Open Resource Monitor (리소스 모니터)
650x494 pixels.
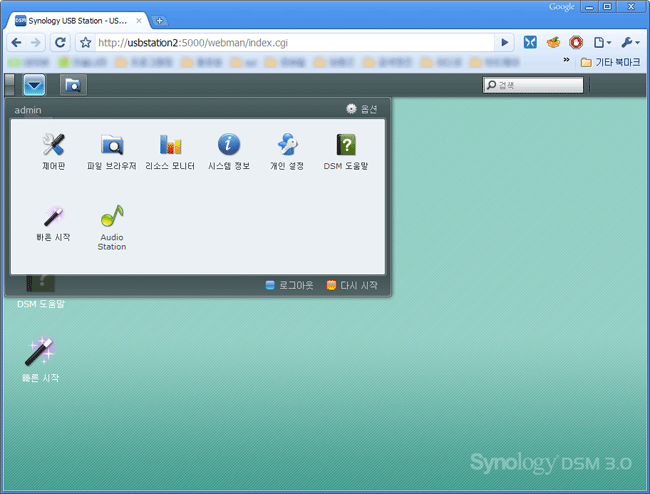(170, 151)
